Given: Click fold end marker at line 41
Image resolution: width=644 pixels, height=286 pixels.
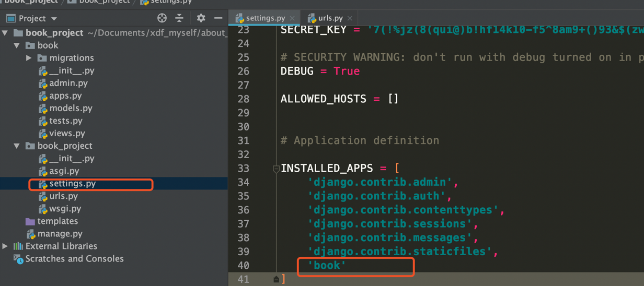Looking at the screenshot, I should click(x=276, y=279).
